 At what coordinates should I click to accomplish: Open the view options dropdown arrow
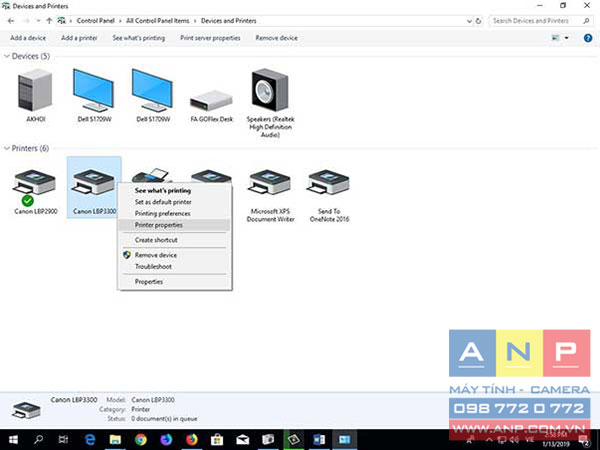coord(566,38)
